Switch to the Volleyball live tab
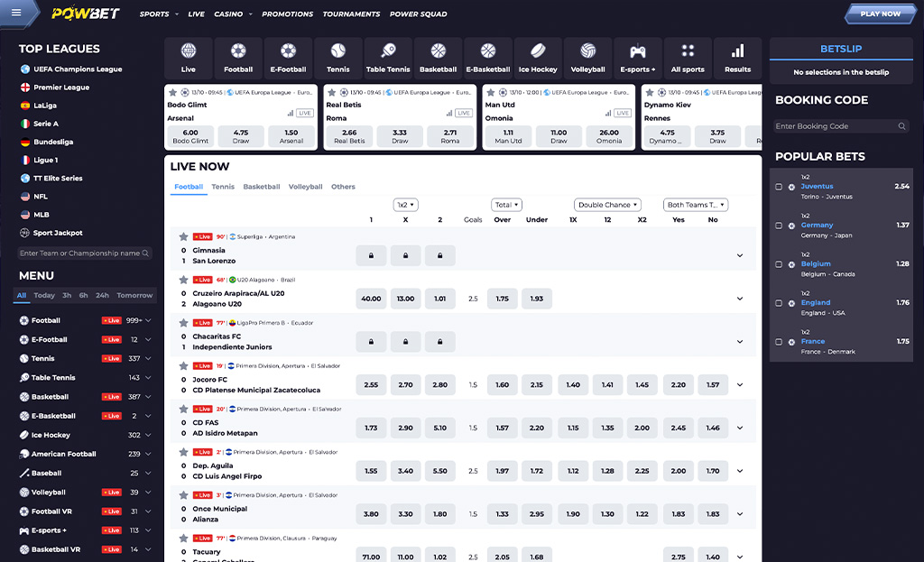This screenshot has width=924, height=562. (x=305, y=187)
